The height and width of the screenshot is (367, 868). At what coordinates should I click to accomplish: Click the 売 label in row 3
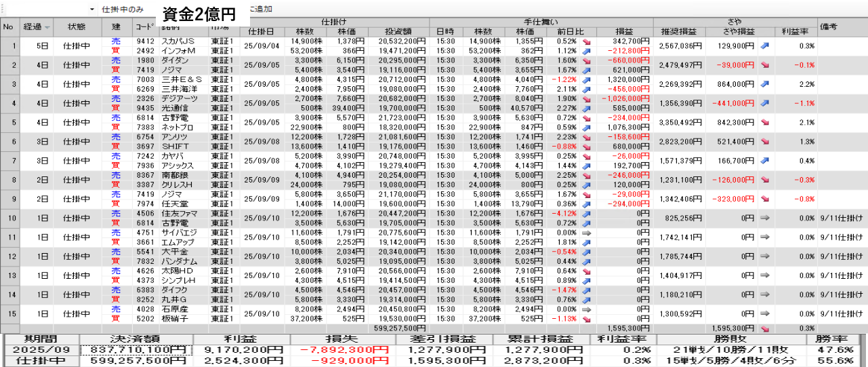[115, 79]
